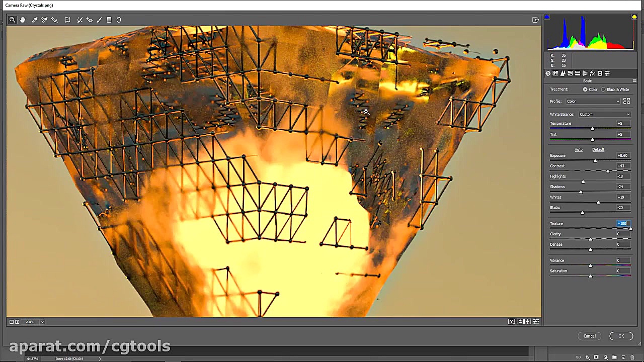The width and height of the screenshot is (644, 362).
Task: Open the HSL Adjustments panel tab
Action: [570, 73]
